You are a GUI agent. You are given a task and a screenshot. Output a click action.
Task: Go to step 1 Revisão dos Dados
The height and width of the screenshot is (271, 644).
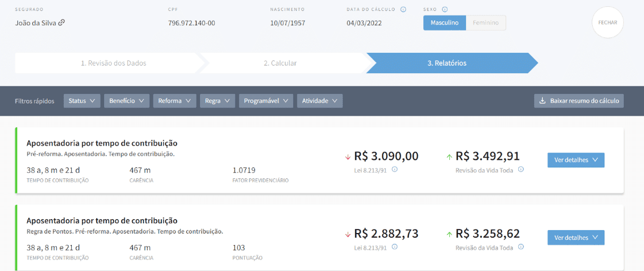click(113, 63)
